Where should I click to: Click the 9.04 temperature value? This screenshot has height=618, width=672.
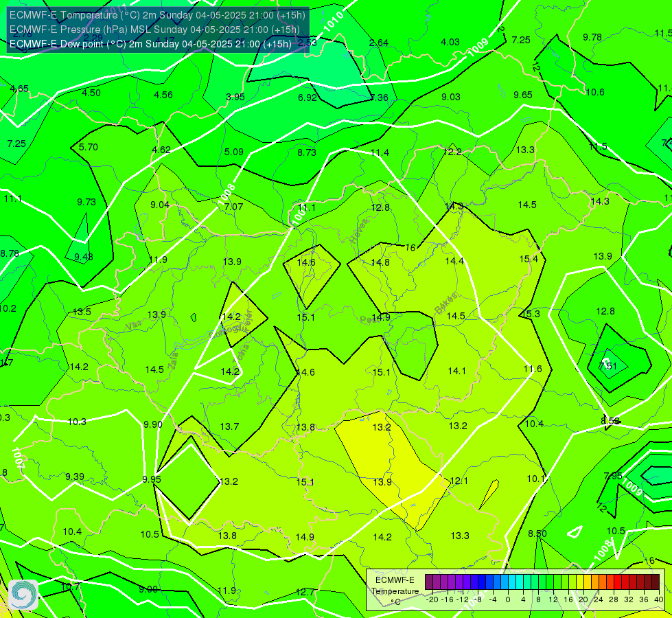160,205
